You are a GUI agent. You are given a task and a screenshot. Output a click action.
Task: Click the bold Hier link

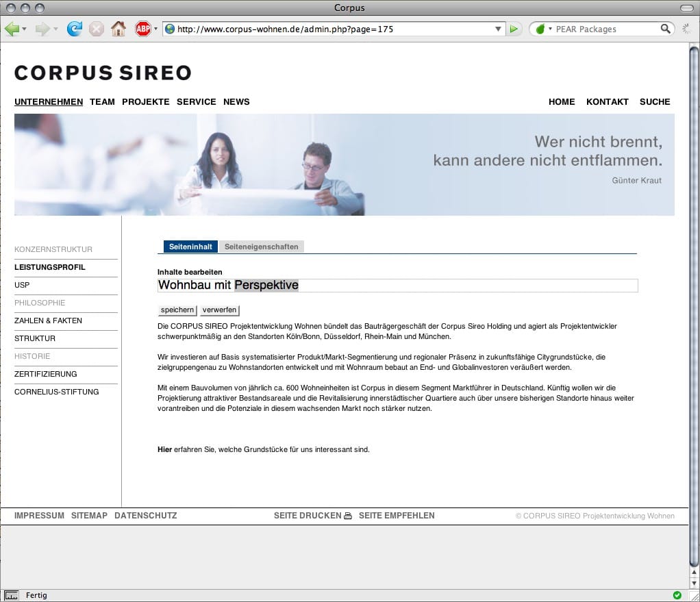(165, 450)
